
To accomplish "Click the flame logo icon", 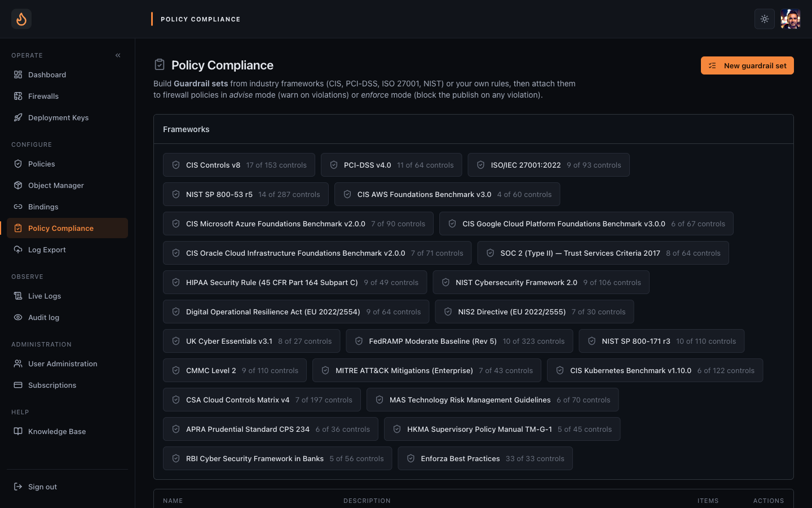I will pyautogui.click(x=21, y=19).
